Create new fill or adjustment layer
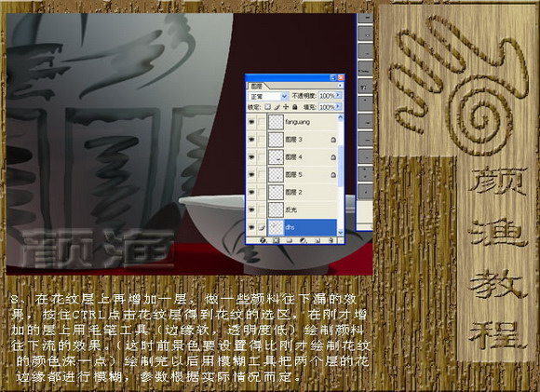The image size is (540, 392). point(304,240)
